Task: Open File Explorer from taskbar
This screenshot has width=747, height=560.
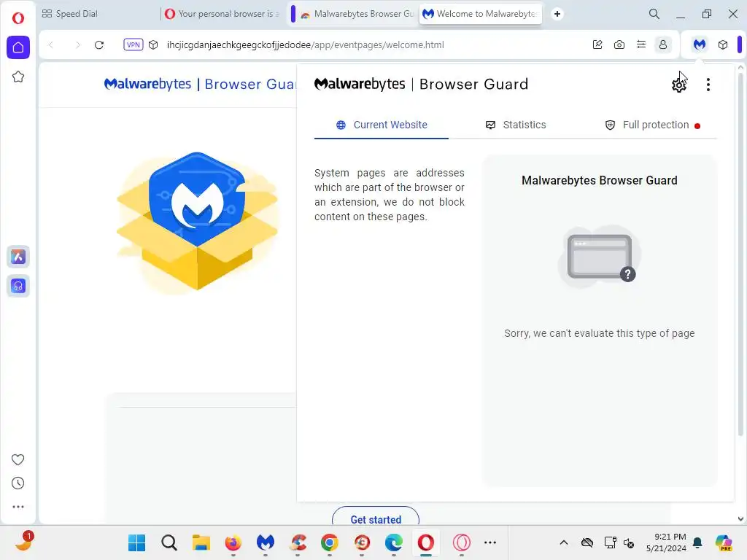Action: pos(201,542)
